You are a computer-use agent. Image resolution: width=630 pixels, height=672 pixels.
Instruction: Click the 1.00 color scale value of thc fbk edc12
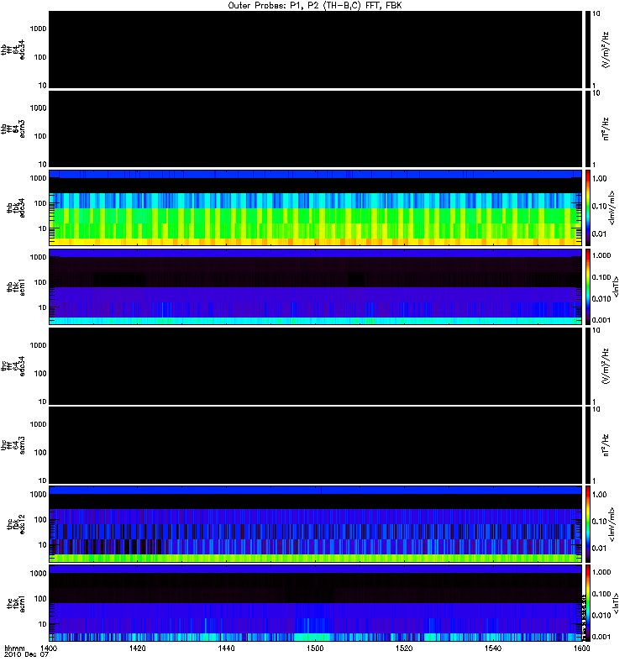click(600, 495)
